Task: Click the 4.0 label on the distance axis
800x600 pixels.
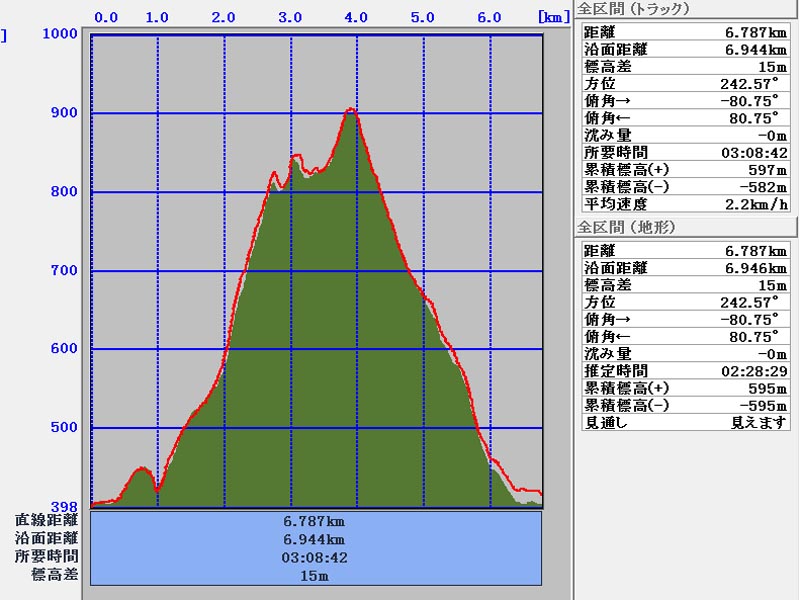Action: [356, 17]
